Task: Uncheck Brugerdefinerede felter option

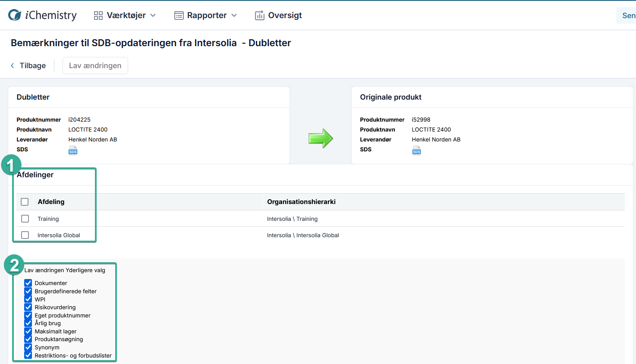Action: 28,291
